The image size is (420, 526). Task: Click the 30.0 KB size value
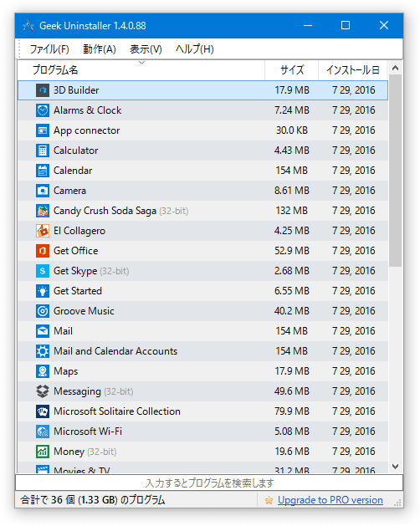[292, 130]
